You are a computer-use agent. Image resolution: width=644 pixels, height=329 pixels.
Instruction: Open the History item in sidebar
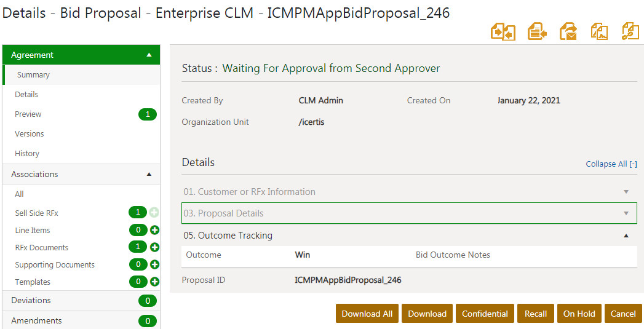pos(27,153)
